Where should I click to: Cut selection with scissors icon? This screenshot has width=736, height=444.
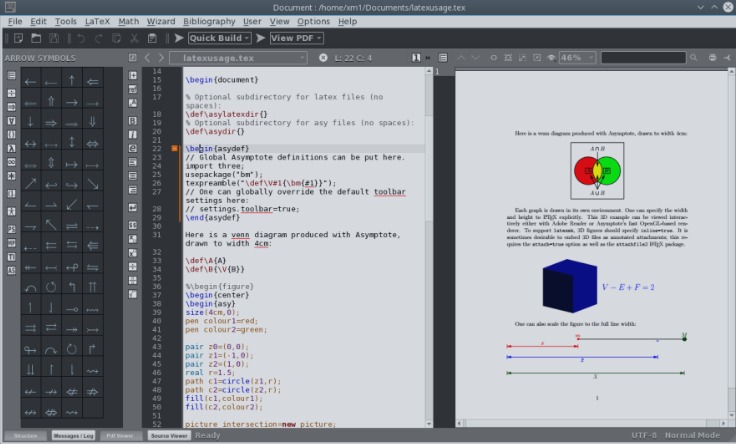point(134,38)
